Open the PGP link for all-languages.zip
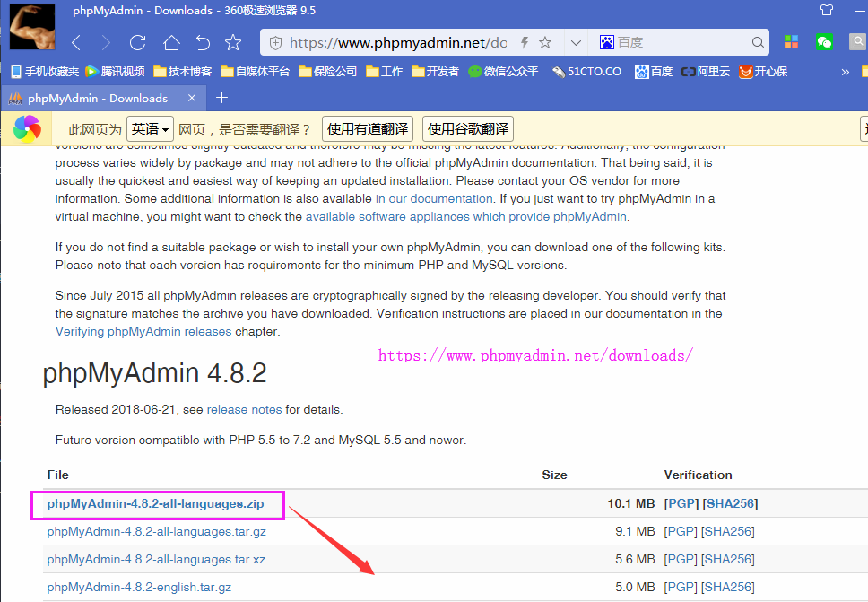This screenshot has height=602, width=868. (681, 503)
